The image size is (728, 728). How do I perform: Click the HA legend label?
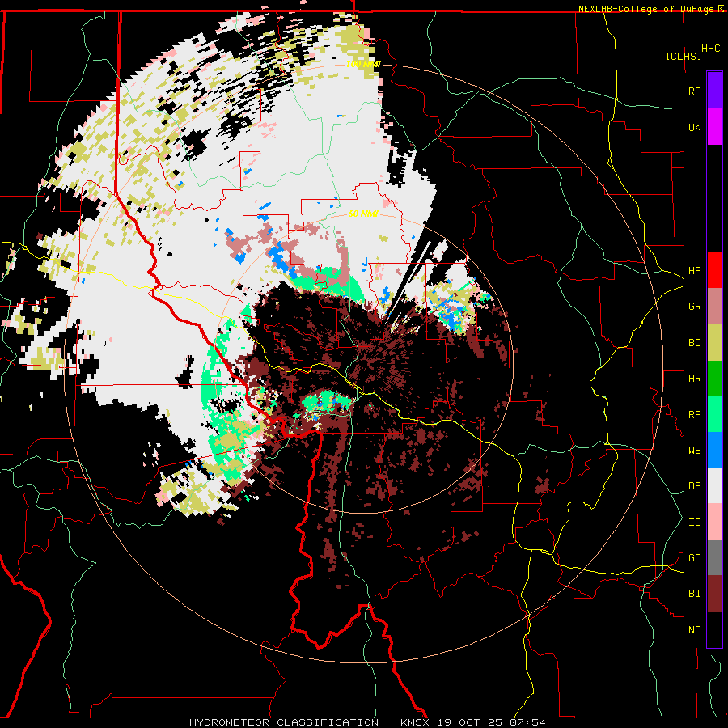[694, 271]
